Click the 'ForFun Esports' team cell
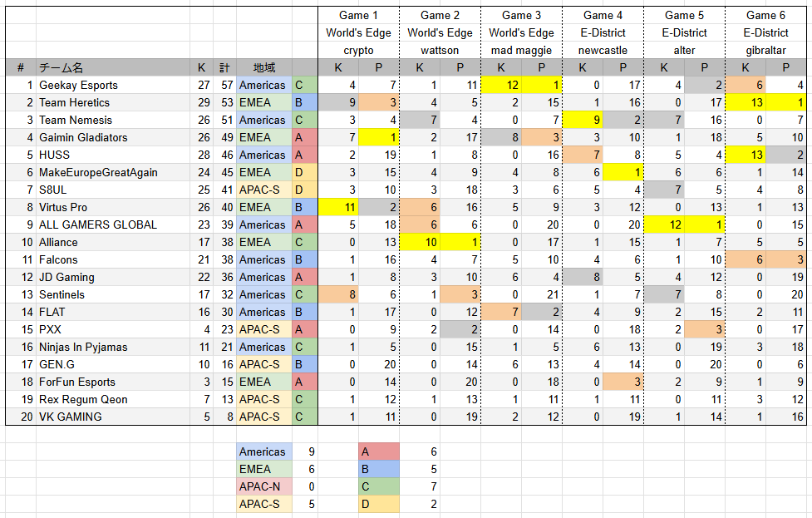This screenshot has width=812, height=518. 113,382
